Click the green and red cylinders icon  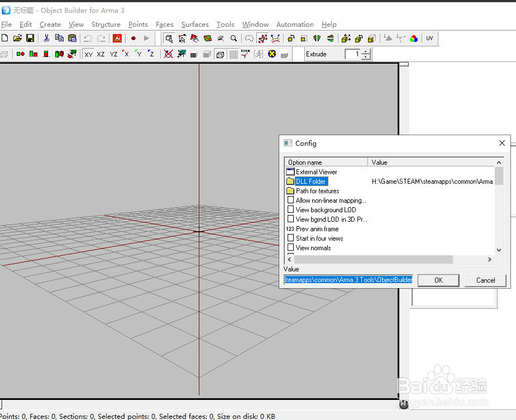pos(59,54)
